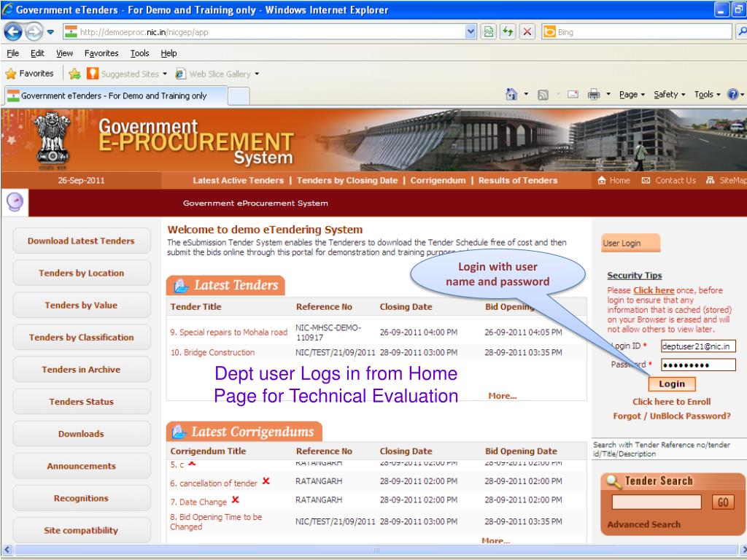Expand the Safety dropdown menu
747x560 pixels.
point(669,95)
